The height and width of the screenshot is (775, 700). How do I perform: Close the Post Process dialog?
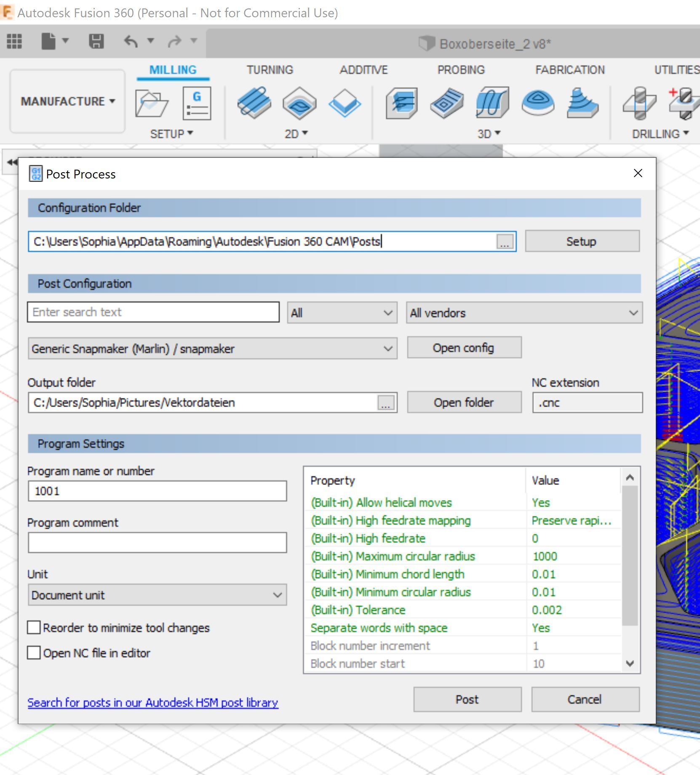(x=638, y=173)
